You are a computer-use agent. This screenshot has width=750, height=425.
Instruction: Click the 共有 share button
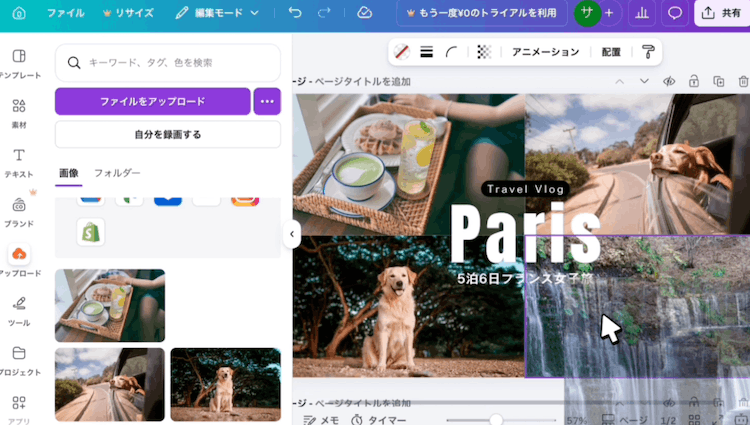pyautogui.click(x=722, y=13)
